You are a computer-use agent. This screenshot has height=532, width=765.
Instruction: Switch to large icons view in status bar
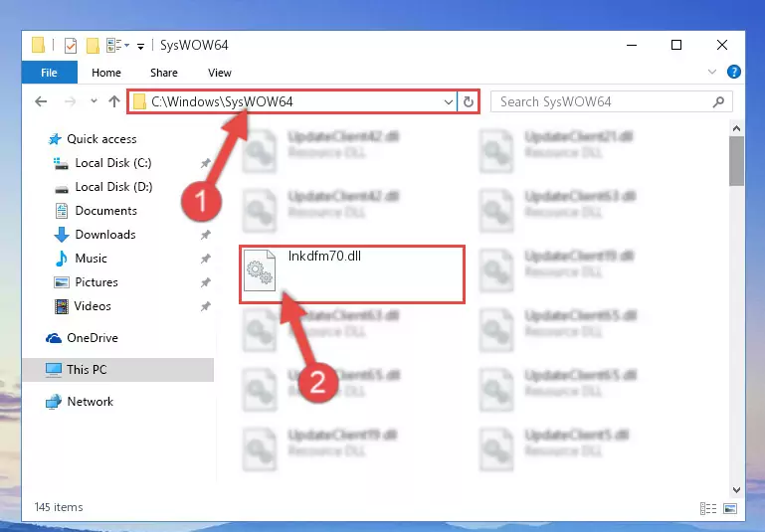coord(730,508)
